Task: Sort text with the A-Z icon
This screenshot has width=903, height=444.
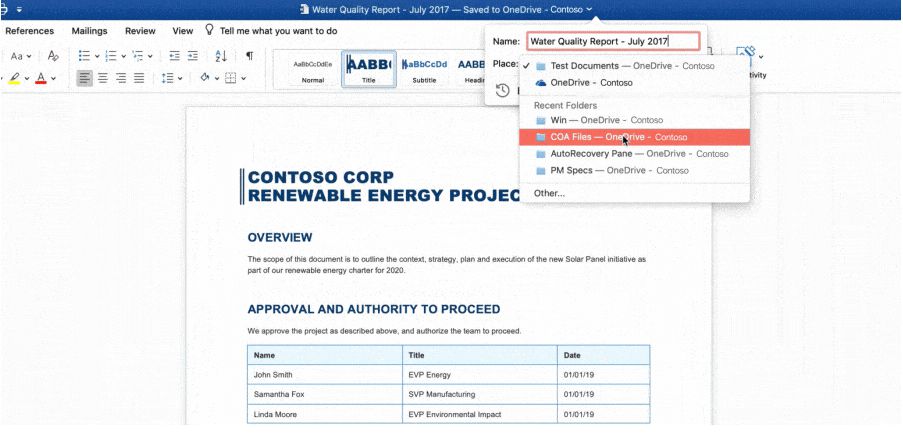Action: pyautogui.click(x=221, y=56)
